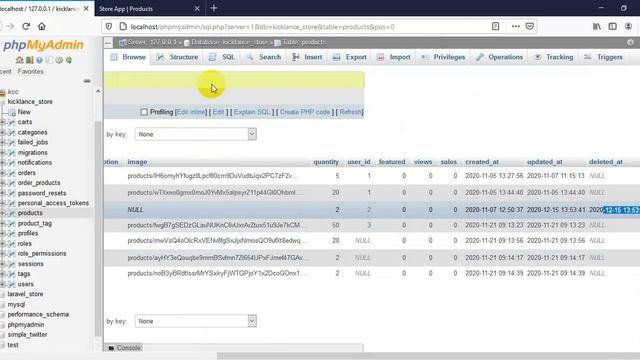This screenshot has height=360, width=640.
Task: Open the Triggers tab
Action: [603, 57]
